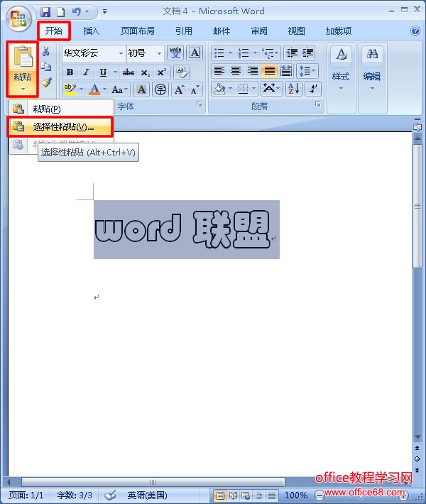Customize the quick access toolbar
Screen dimensions: 426x504
105,11
